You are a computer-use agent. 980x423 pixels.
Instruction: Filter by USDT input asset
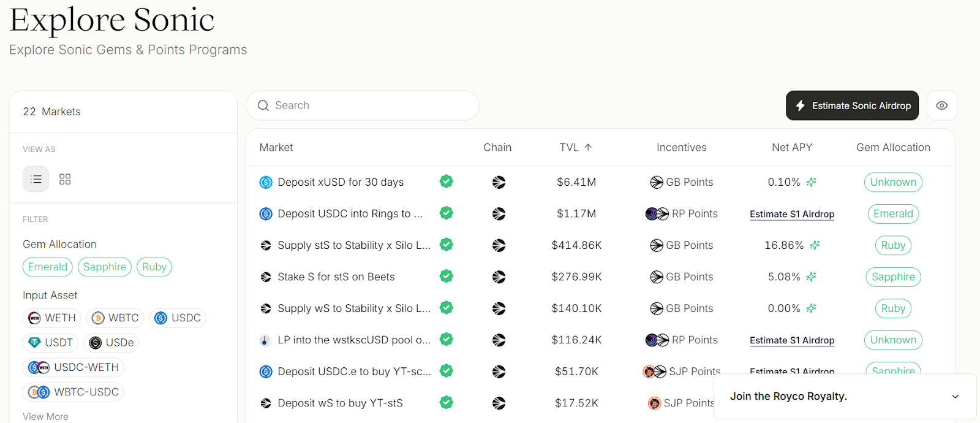(51, 342)
